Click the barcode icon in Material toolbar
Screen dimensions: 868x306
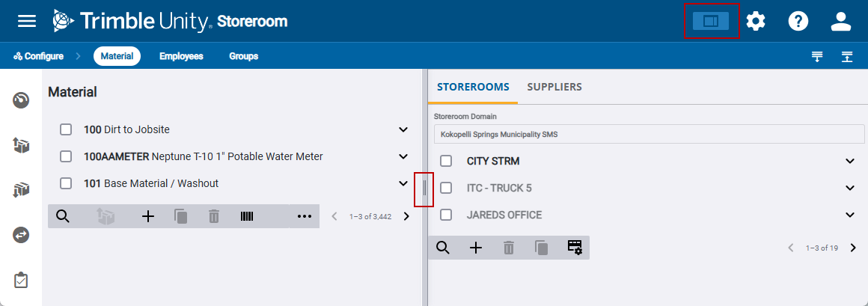pyautogui.click(x=247, y=216)
